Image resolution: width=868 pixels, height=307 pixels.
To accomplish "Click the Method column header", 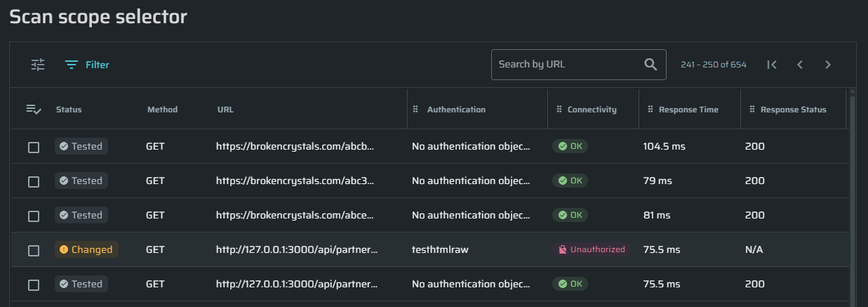I will [x=162, y=110].
